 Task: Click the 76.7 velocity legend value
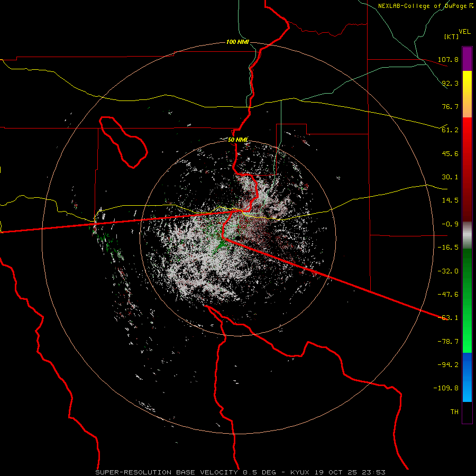pos(450,106)
